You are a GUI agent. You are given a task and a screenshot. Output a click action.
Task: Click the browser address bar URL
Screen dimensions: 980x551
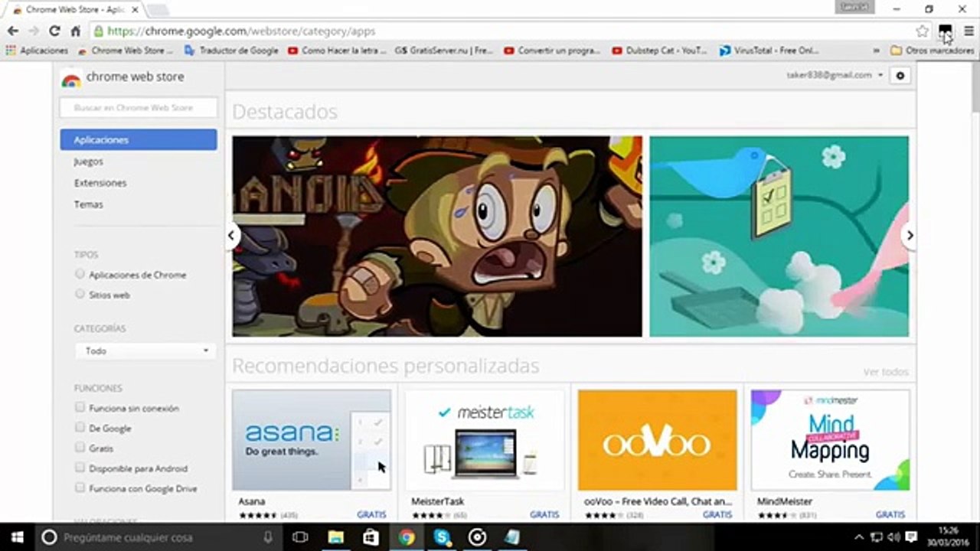click(x=242, y=31)
